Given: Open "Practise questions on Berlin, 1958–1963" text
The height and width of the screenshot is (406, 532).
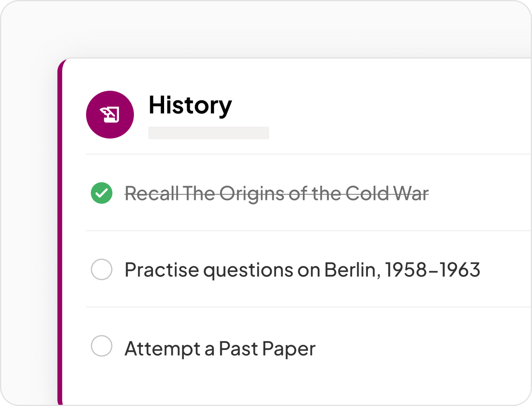Looking at the screenshot, I should click(x=302, y=269).
